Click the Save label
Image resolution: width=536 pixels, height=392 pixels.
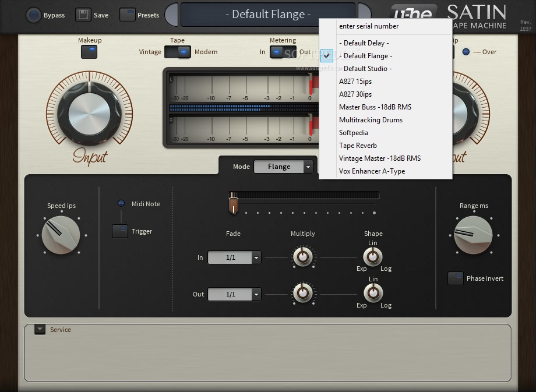tap(101, 15)
